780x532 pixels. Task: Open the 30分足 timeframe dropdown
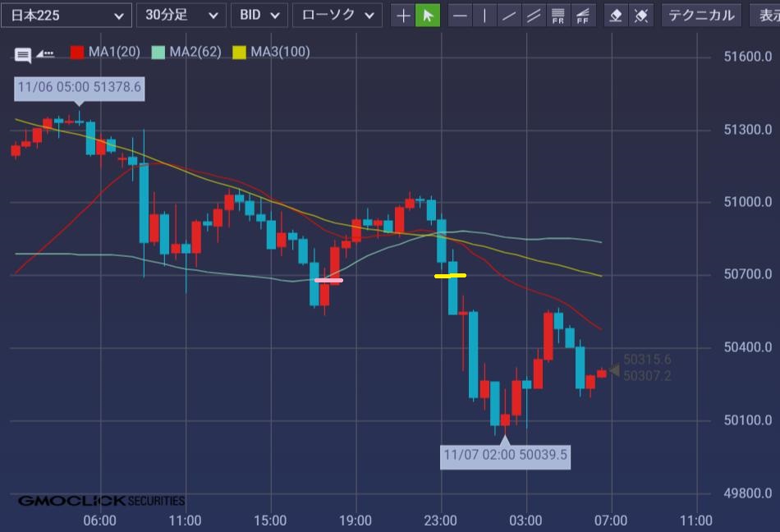click(x=181, y=16)
